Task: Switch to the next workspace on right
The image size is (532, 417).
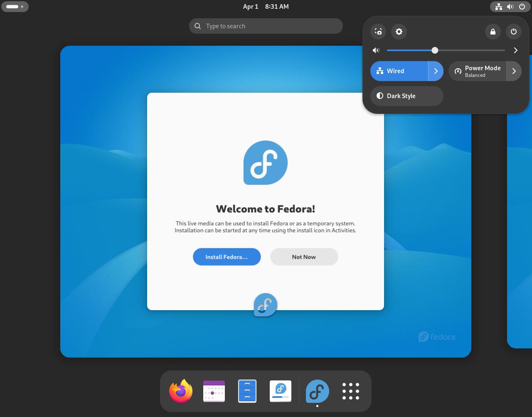Action: pyautogui.click(x=520, y=202)
